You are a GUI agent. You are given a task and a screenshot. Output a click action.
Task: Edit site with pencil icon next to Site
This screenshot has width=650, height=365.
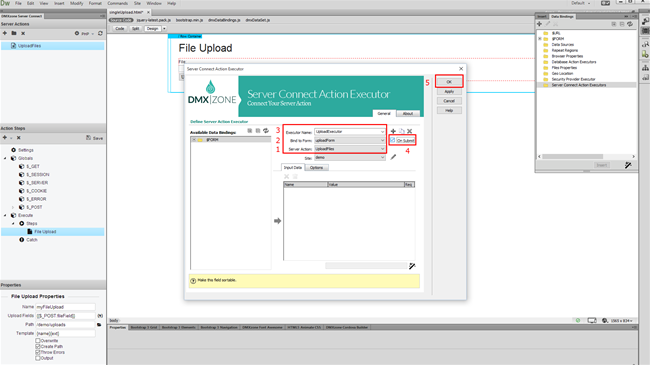(393, 157)
